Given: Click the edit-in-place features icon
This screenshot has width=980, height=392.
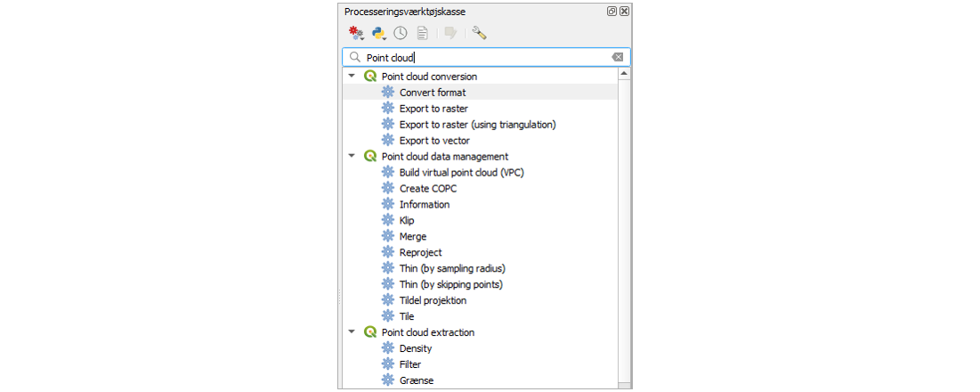Looking at the screenshot, I should point(450,33).
